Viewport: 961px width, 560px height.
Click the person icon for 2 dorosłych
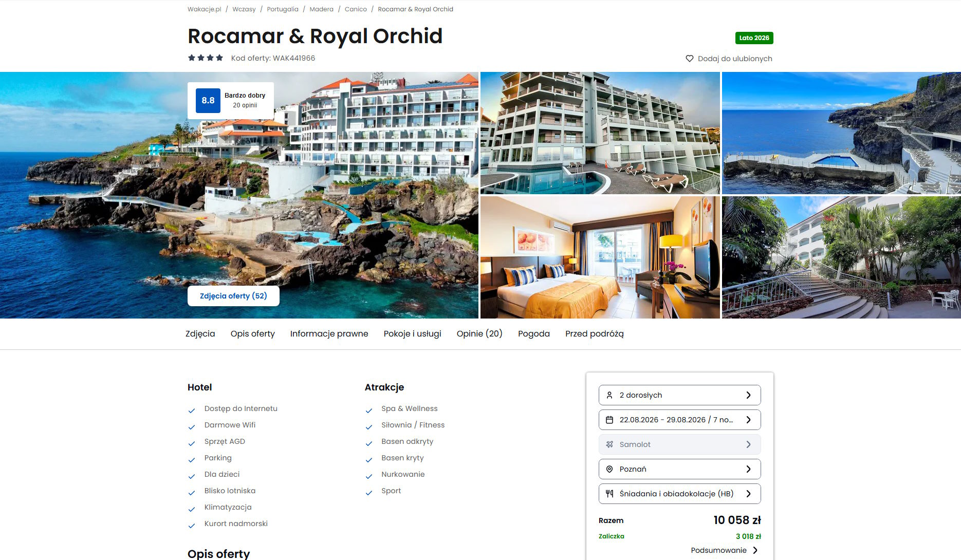tap(609, 395)
